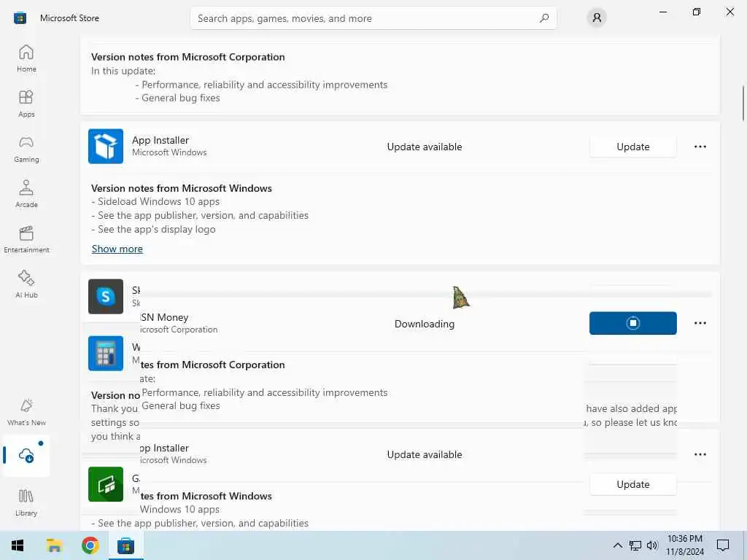Image resolution: width=747 pixels, height=560 pixels.
Task: Update the App Installer app
Action: click(632, 147)
